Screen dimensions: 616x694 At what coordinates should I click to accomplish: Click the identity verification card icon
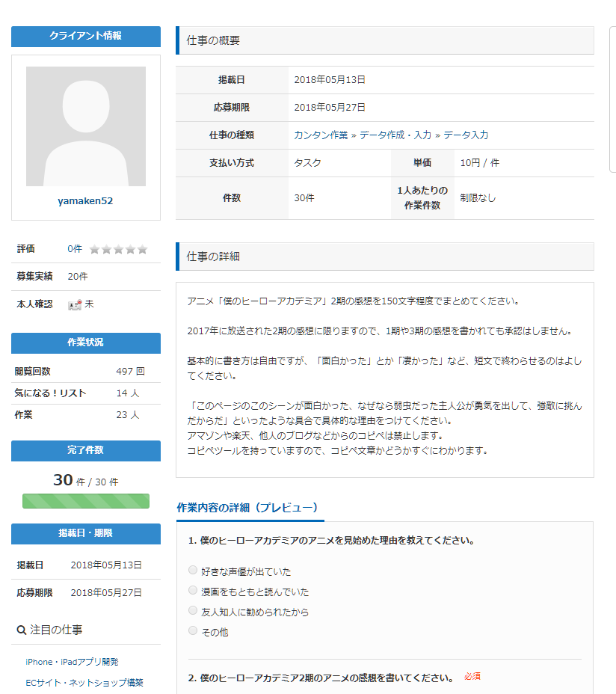point(74,304)
